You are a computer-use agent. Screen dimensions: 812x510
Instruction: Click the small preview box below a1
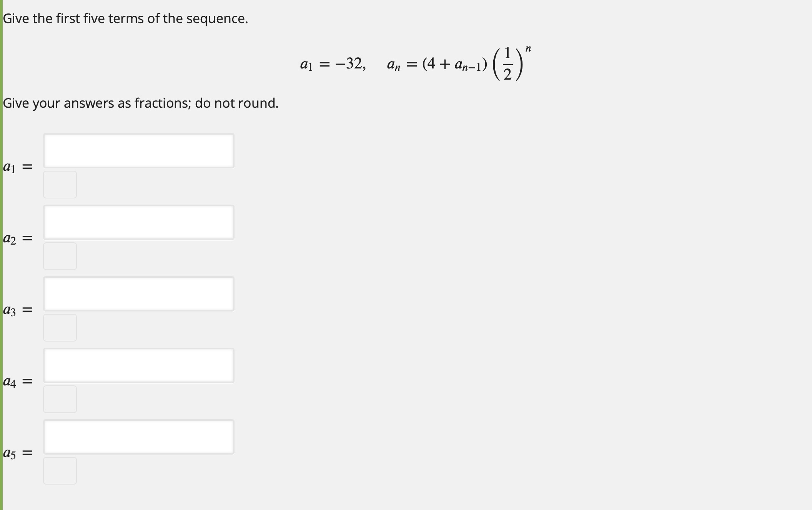(x=60, y=184)
